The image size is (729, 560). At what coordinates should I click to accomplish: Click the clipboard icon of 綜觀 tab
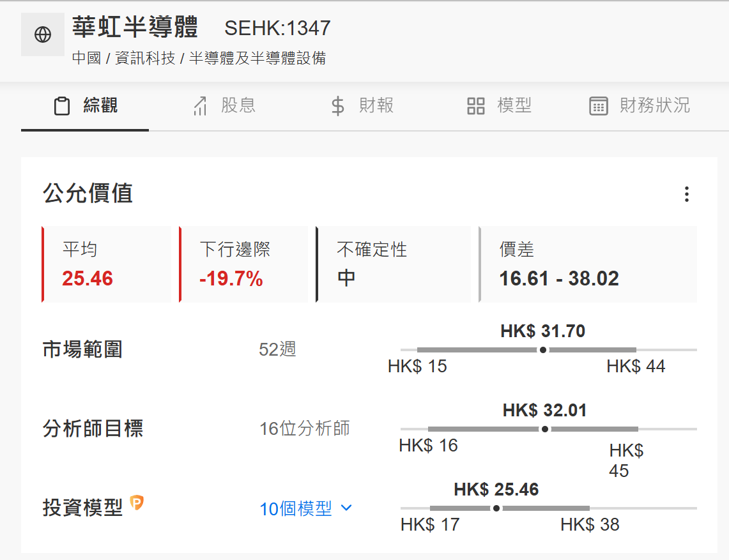click(62, 106)
